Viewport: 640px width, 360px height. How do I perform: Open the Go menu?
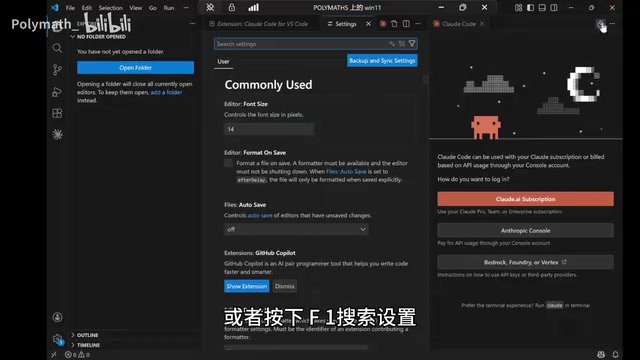click(153, 8)
